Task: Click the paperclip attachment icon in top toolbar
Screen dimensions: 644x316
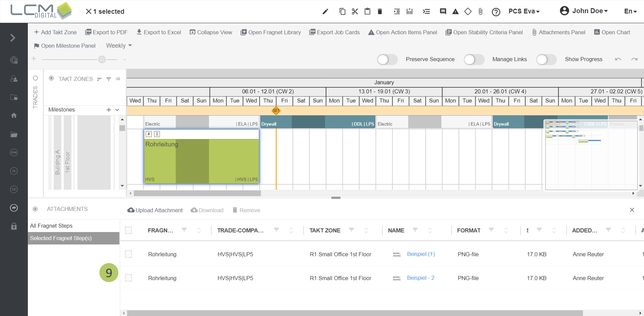Action: 481,12
